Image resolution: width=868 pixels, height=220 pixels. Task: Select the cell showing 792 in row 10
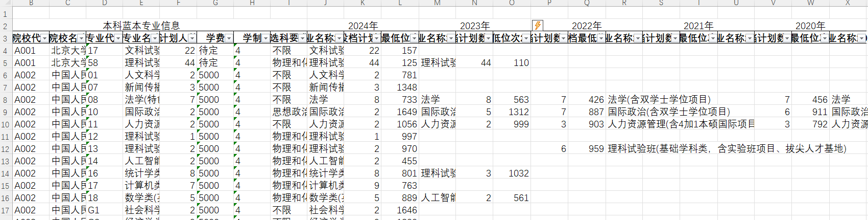810,124
